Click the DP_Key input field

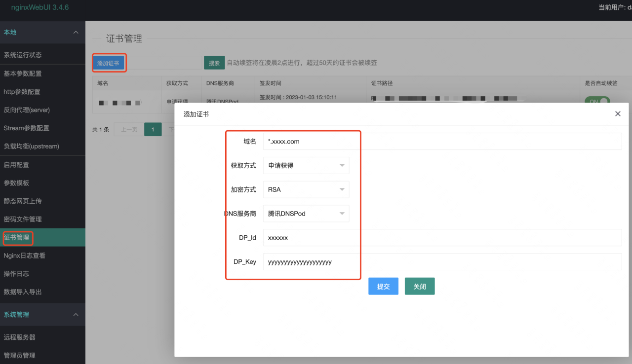[442, 262]
